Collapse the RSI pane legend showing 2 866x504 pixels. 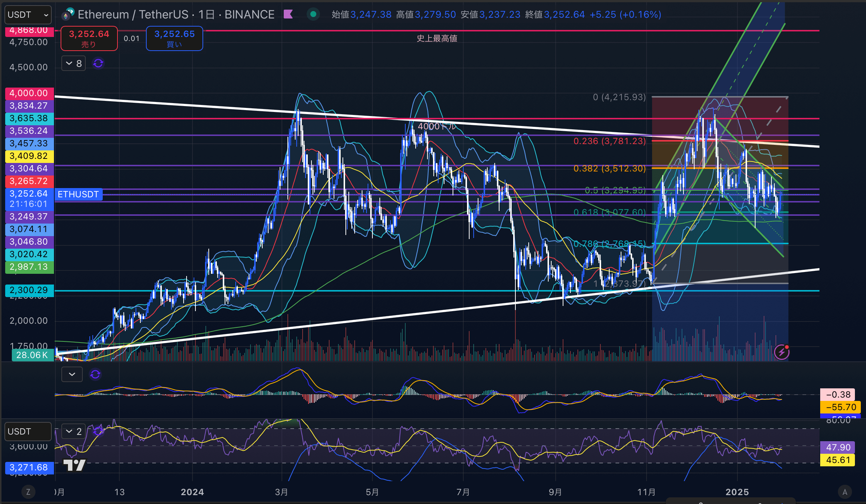(x=74, y=432)
